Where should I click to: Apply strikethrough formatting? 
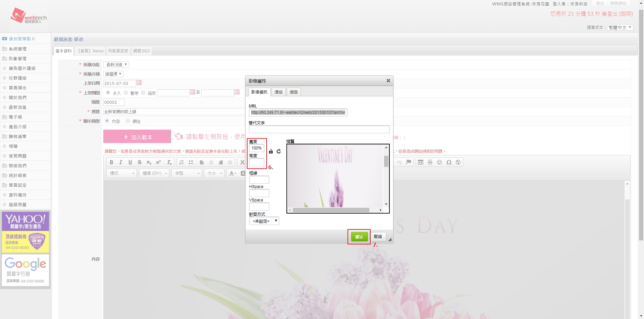point(140,163)
